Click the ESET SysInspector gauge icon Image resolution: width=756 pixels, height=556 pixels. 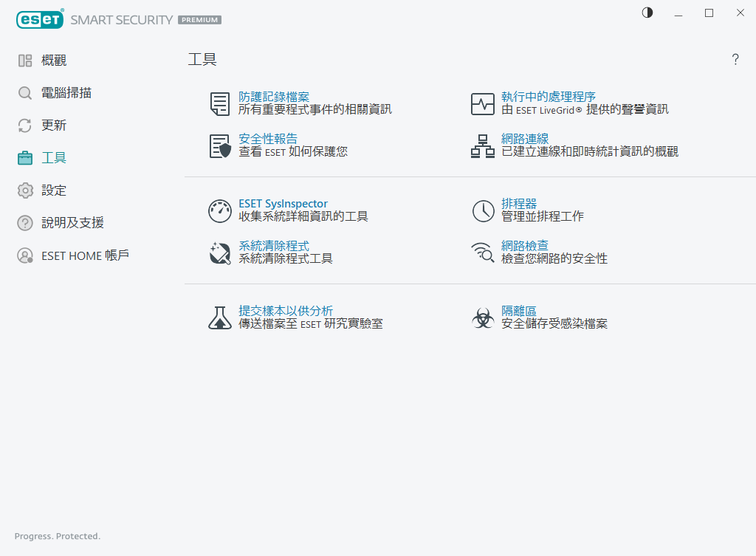point(220,211)
